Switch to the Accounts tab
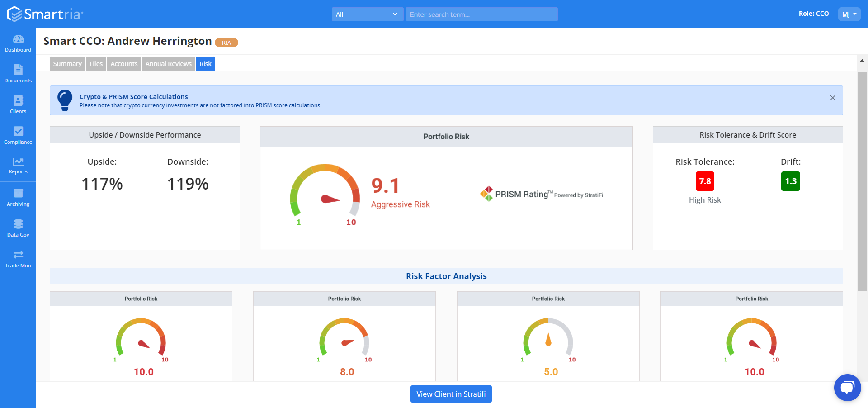The image size is (868, 408). 124,64
